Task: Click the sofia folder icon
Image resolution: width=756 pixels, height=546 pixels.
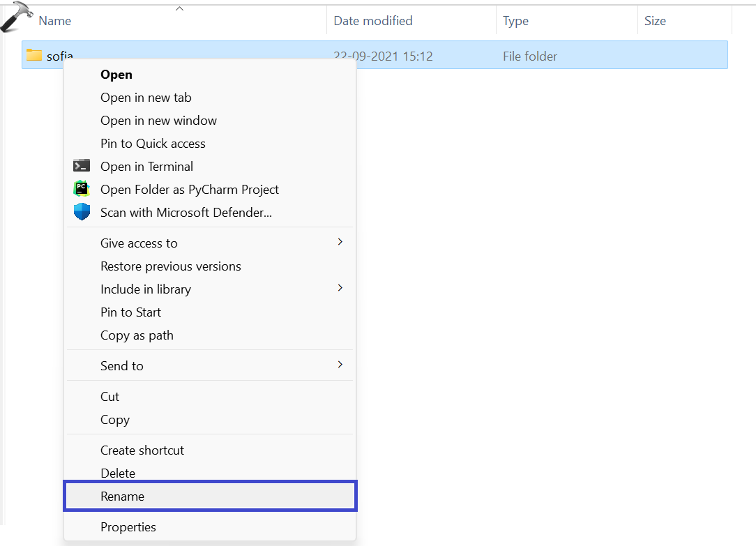Action: [34, 55]
